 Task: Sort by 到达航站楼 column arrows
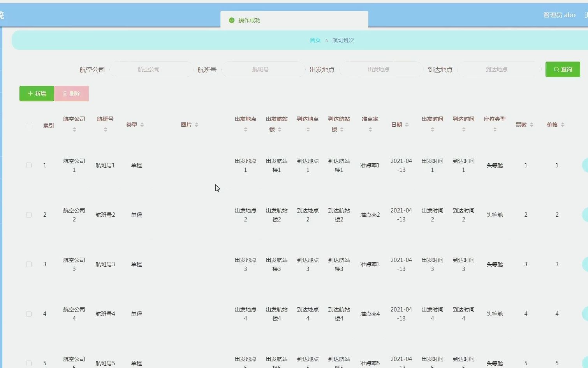click(x=342, y=129)
